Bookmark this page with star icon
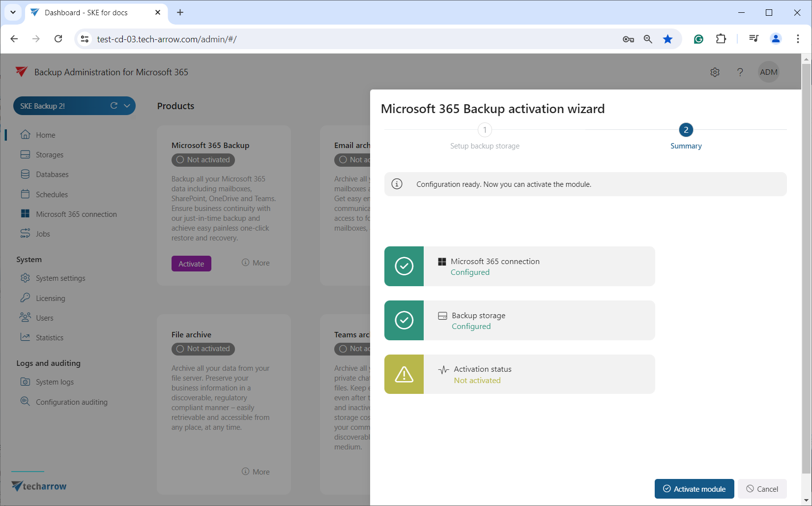 tap(667, 39)
